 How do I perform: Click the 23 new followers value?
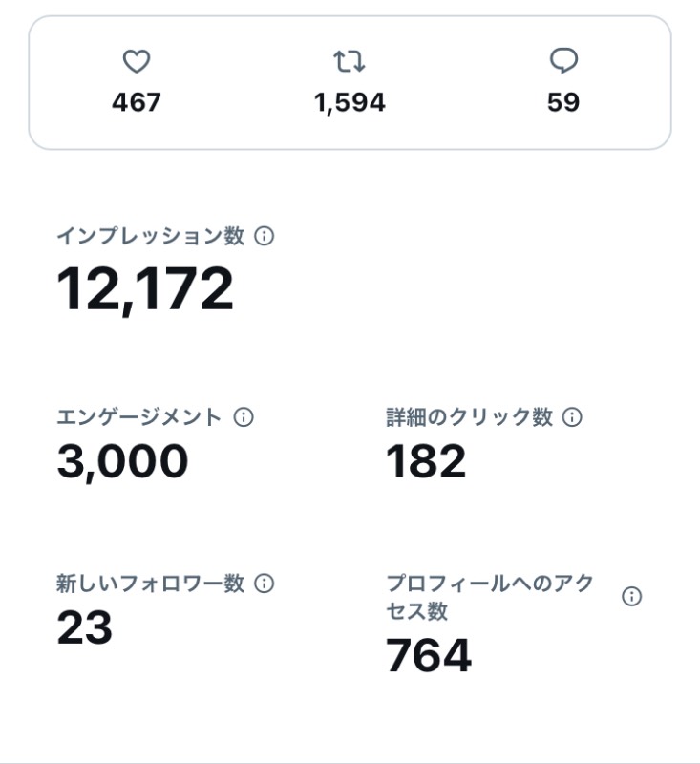(85, 627)
